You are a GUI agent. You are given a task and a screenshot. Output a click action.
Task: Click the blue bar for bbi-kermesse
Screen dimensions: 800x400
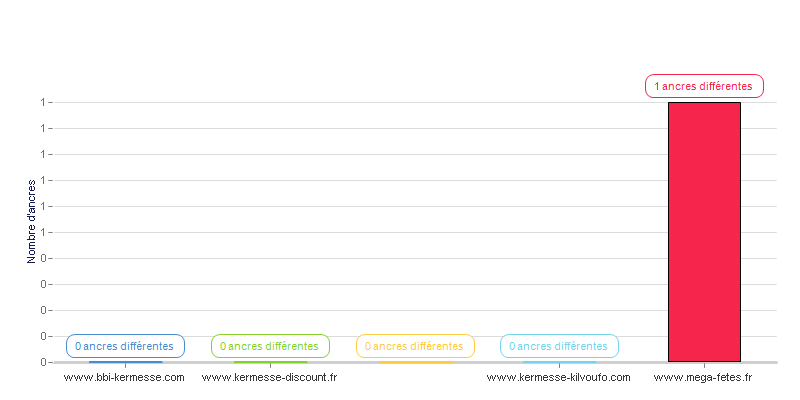(126, 362)
